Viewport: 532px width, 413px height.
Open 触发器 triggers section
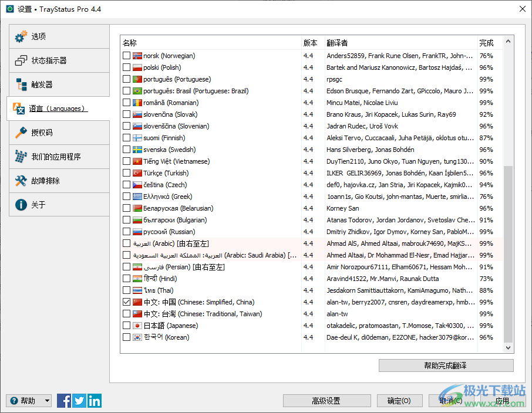59,84
